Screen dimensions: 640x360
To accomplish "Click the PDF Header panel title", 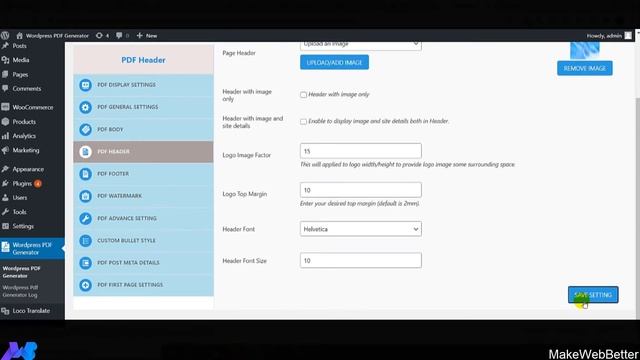I will [143, 60].
